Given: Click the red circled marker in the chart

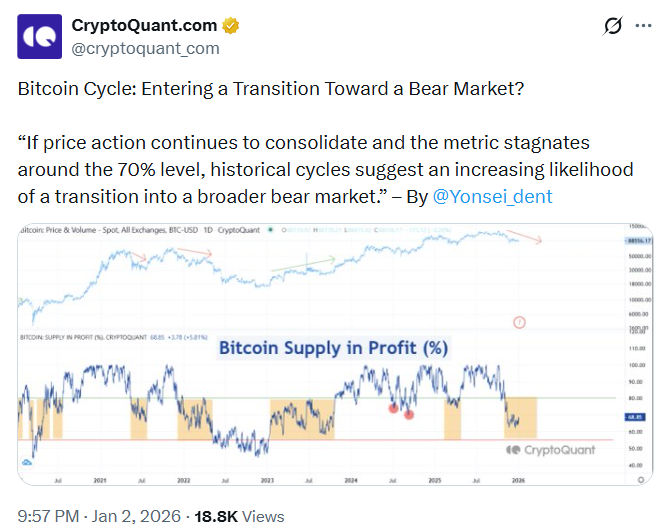Looking at the screenshot, I should pos(519,322).
